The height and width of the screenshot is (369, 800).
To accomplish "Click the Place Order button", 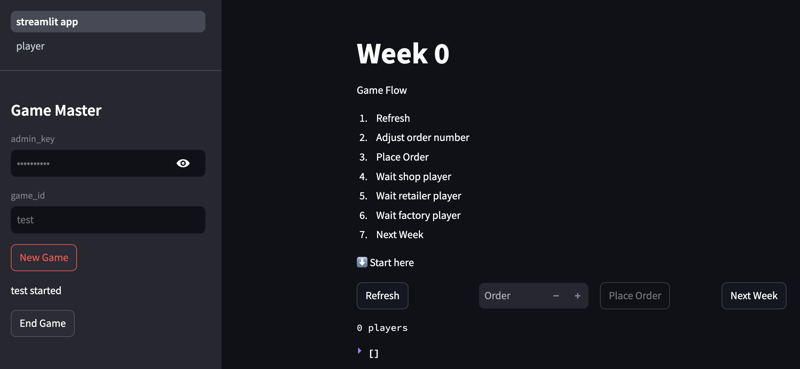I will 635,296.
